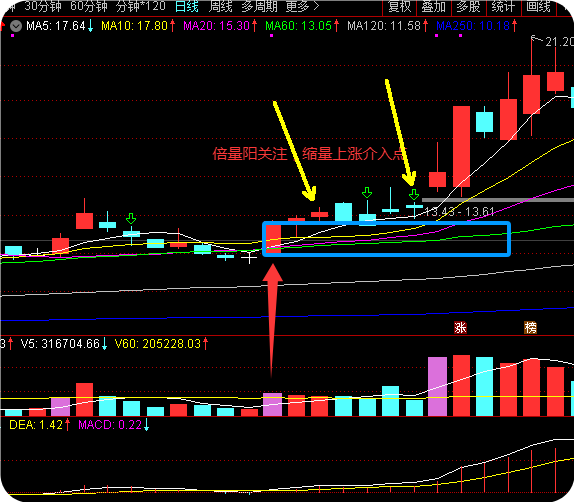574x502 pixels.
Task: Click the orange 榜 badge above the volume panel
Action: [530, 327]
